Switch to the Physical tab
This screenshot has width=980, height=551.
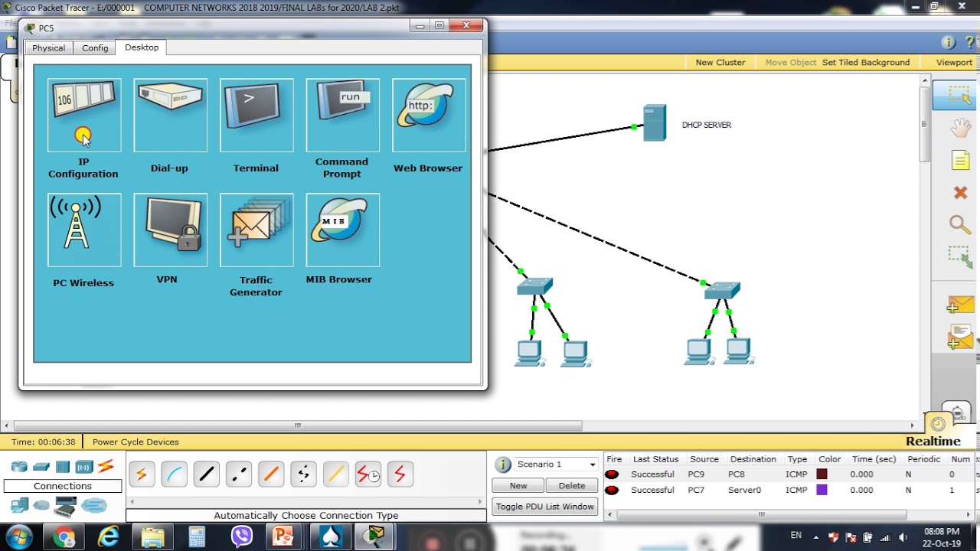click(x=48, y=47)
